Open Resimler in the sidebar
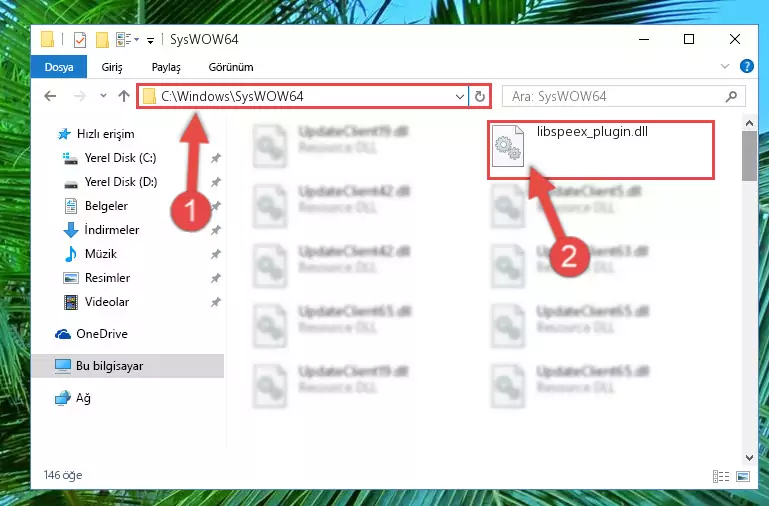 click(97, 278)
